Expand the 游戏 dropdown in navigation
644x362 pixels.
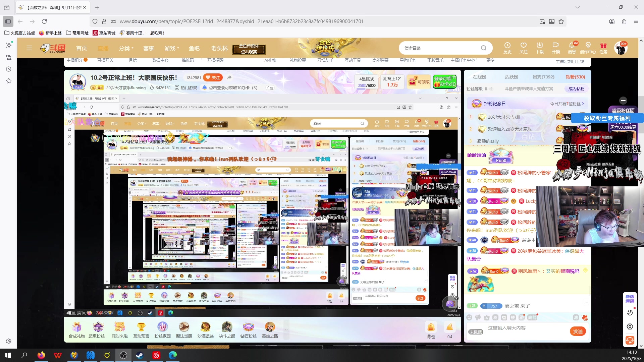tap(172, 48)
